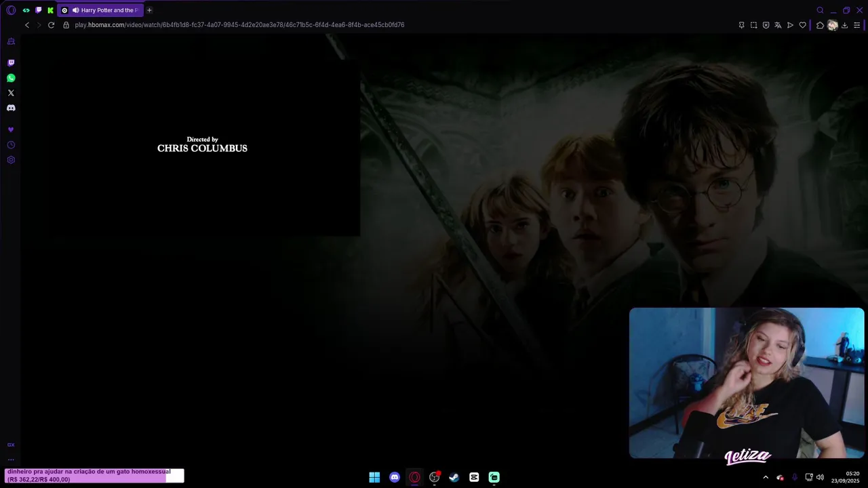Viewport: 868px width, 488px height.
Task: Search open tabs magnifier icon
Action: [x=820, y=10]
